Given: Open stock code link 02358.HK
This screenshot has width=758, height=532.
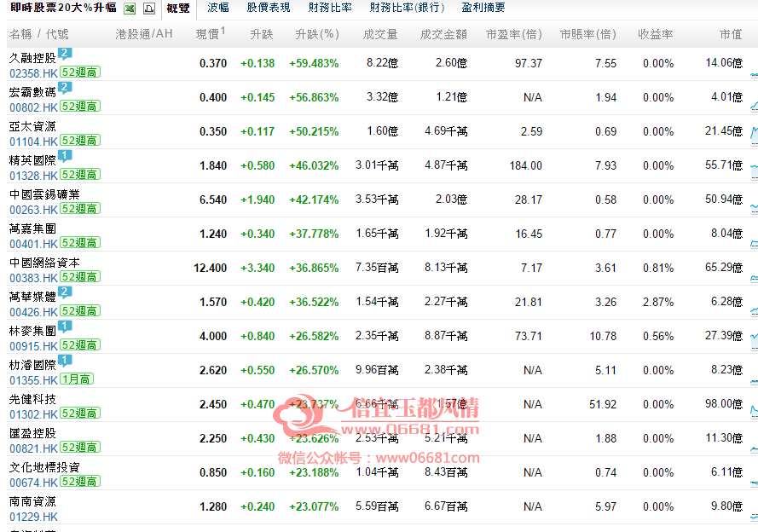Looking at the screenshot, I should click(34, 73).
